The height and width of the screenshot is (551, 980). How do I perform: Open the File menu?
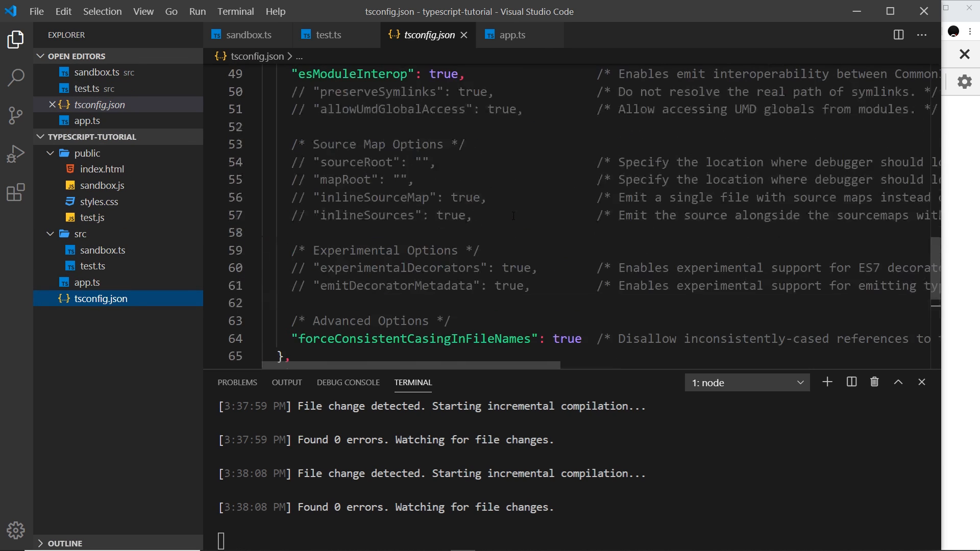36,11
